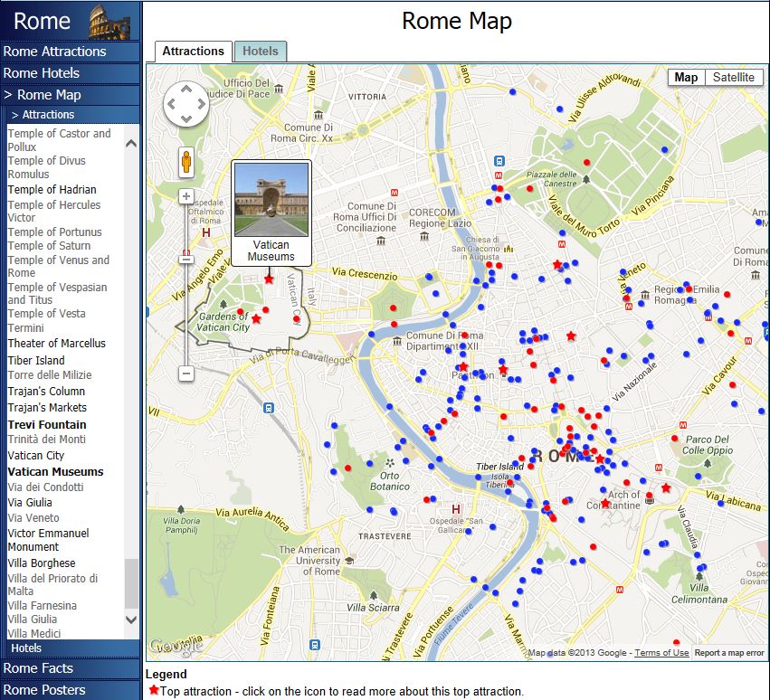The image size is (770, 700).
Task: Click the Orto Botanico park icon
Action: (x=389, y=462)
